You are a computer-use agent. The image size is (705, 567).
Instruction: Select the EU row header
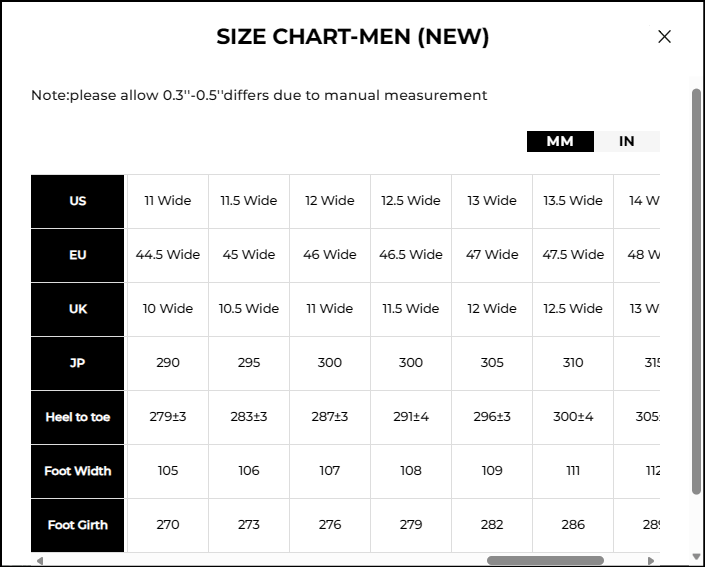coord(77,255)
